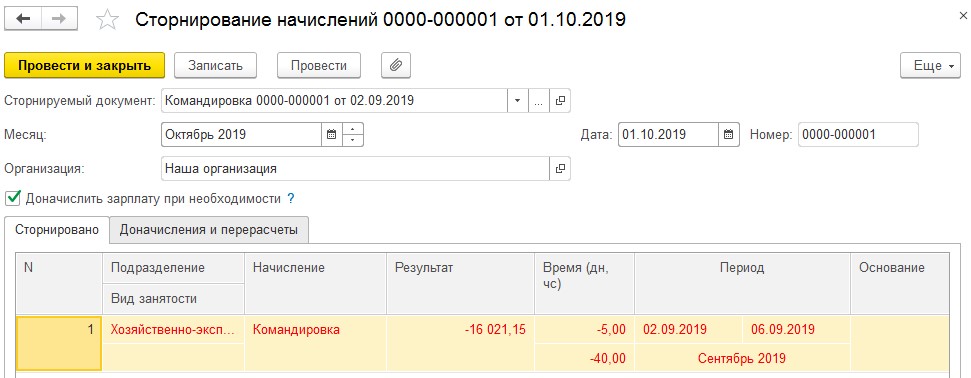Screen dimensions: 971x378
Task: Expand the Сторнируемый документ dropdown list
Action: pos(518,100)
